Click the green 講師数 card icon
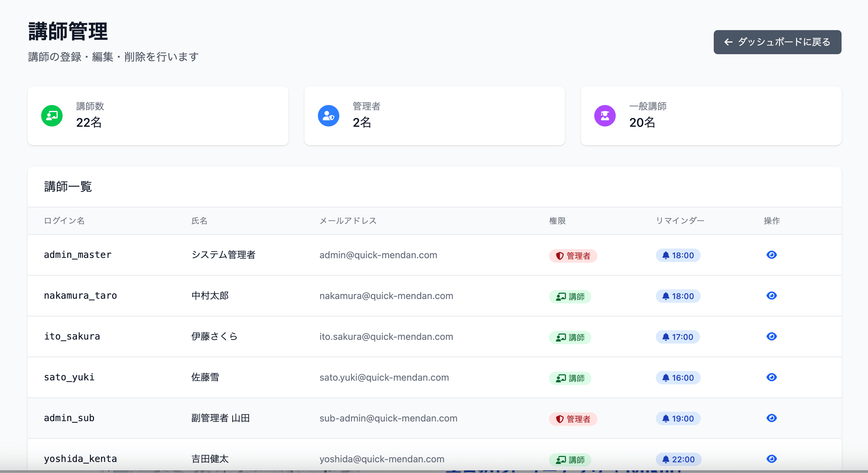 (x=52, y=115)
